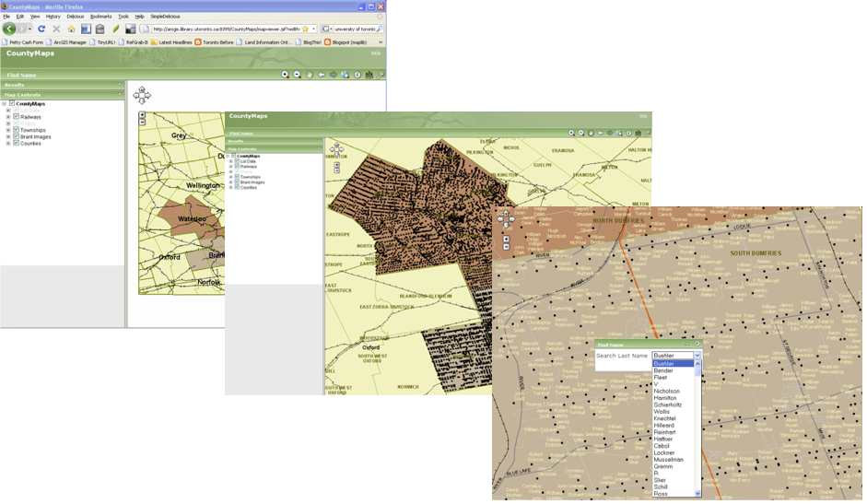Select Measure tool in middle CountyMaps window
This screenshot has width=867, height=504.
point(639,133)
